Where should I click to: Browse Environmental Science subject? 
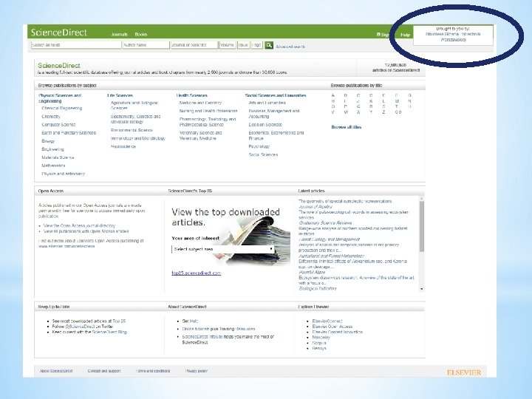point(132,130)
